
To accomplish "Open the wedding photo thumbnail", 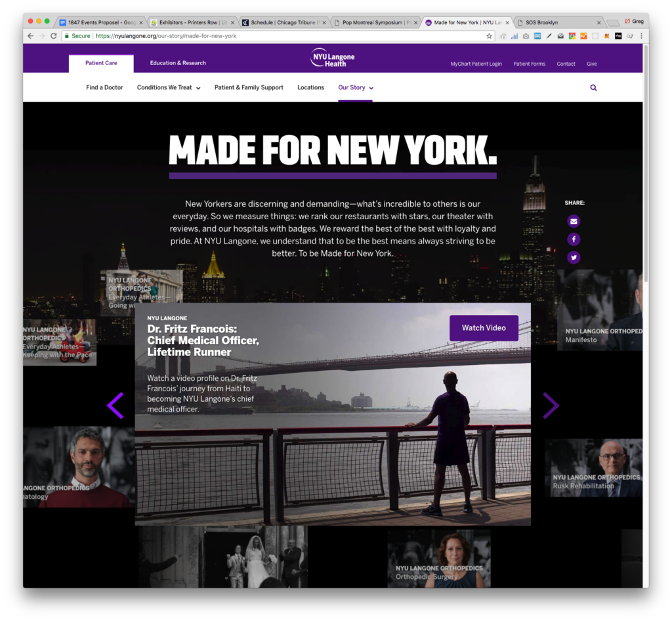I will (x=223, y=557).
